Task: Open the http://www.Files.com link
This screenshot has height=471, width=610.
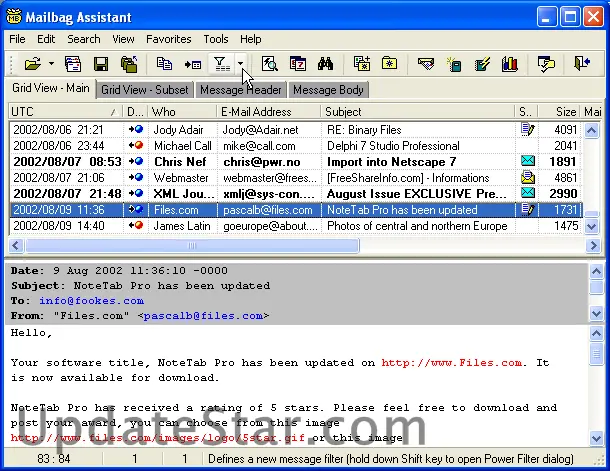Action: pos(452,363)
